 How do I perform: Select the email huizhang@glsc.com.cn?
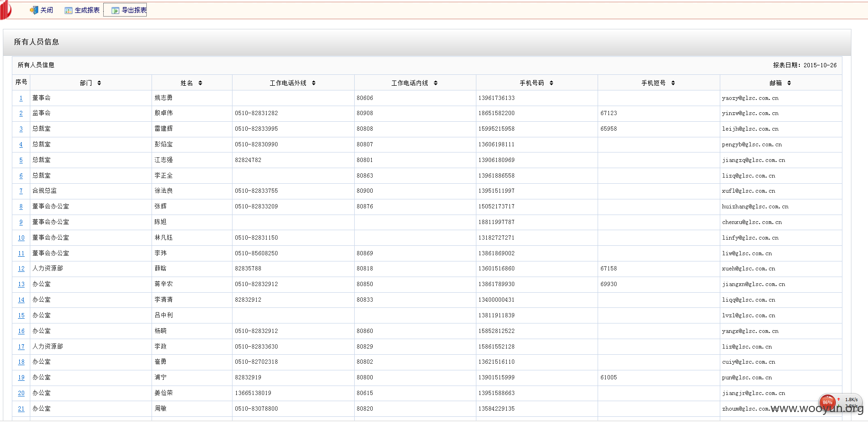[x=755, y=207]
